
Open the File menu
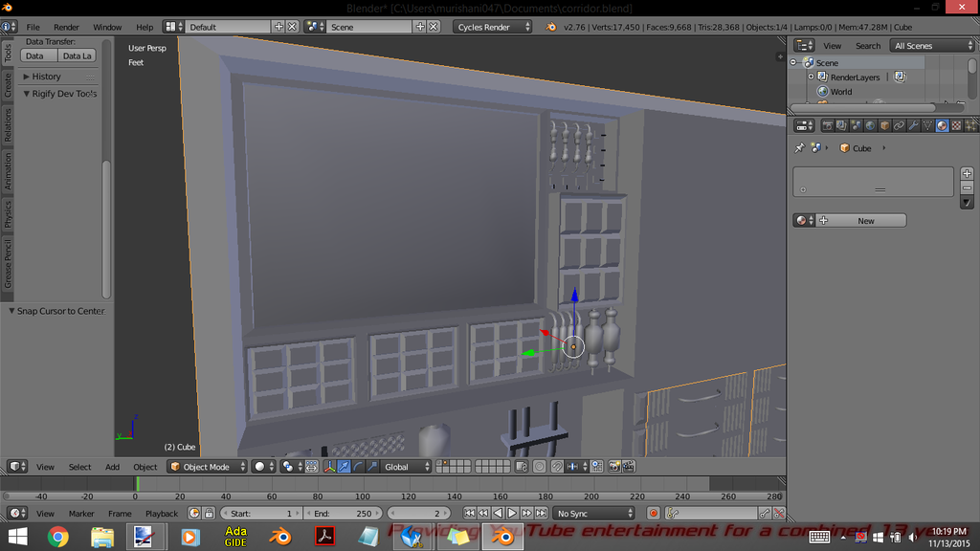click(x=33, y=27)
